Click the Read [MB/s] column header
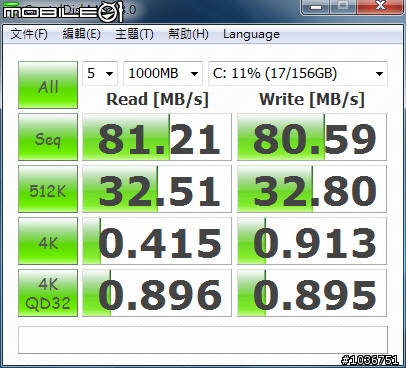This screenshot has width=406, height=368. coord(157,99)
